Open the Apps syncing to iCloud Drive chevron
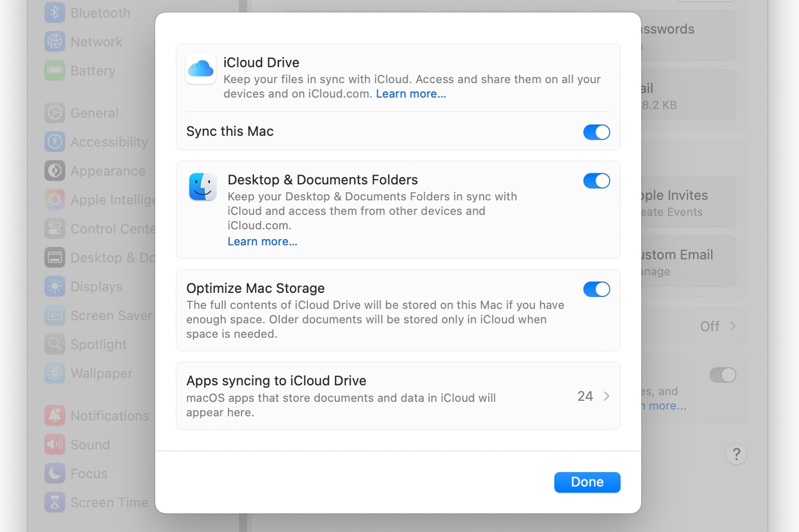This screenshot has height=532, width=799. (x=607, y=396)
